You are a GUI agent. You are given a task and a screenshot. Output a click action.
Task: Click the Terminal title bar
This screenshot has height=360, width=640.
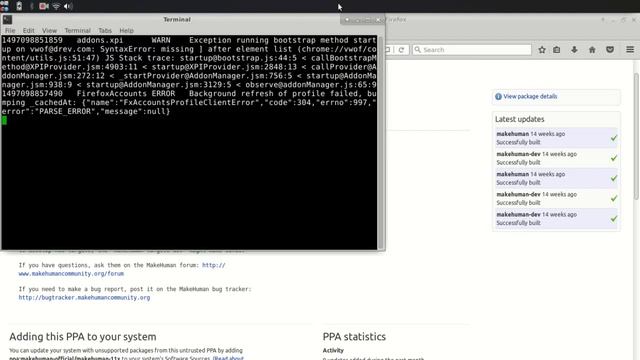pyautogui.click(x=177, y=19)
